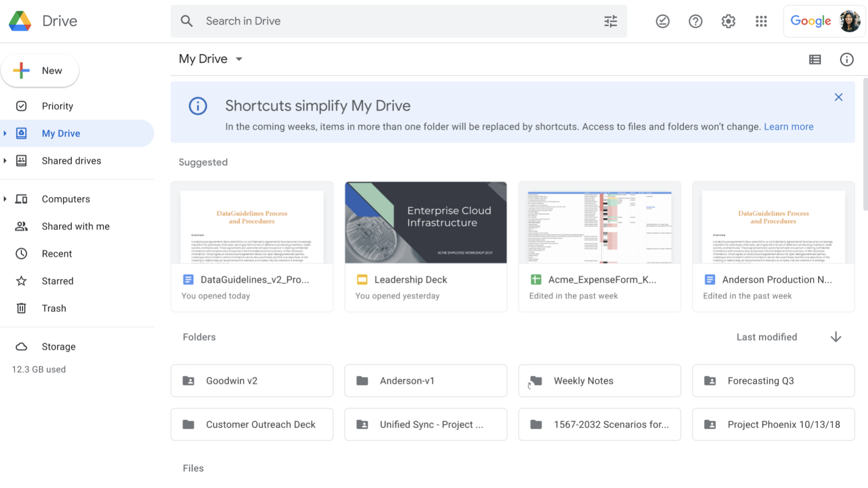Open the Settings gear icon

728,21
